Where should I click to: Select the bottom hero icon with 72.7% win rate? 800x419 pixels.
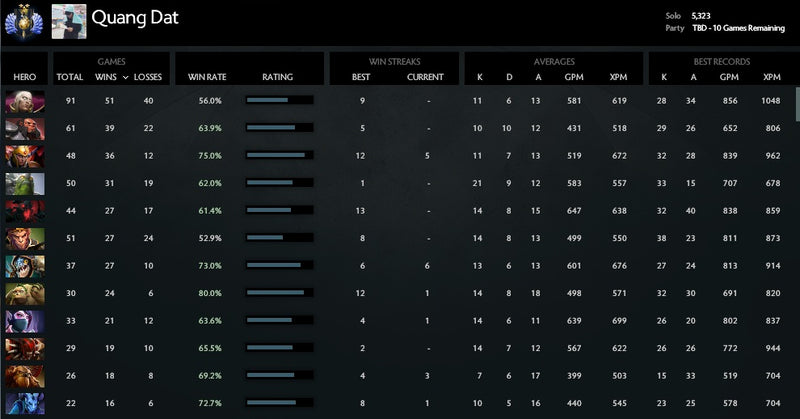click(x=25, y=402)
